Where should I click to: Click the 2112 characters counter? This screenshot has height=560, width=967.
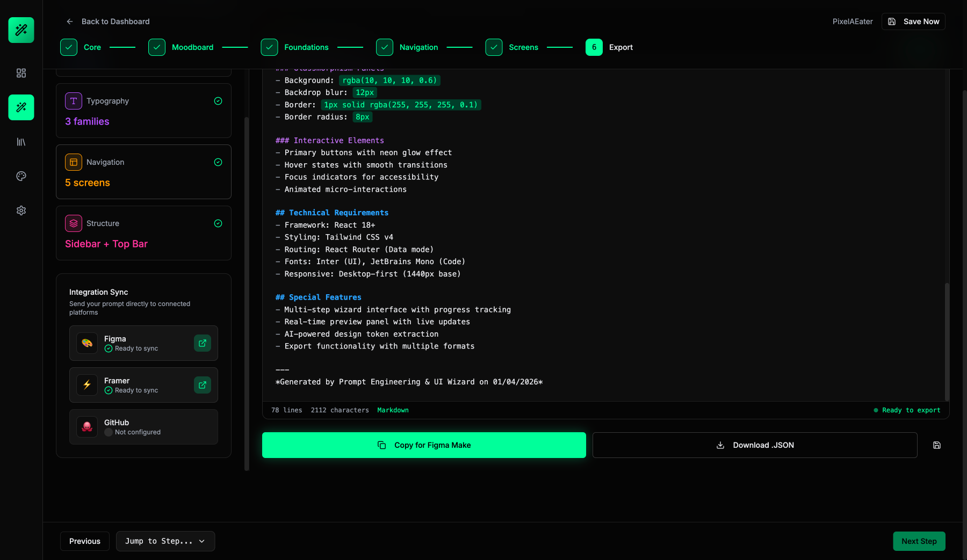[340, 410]
